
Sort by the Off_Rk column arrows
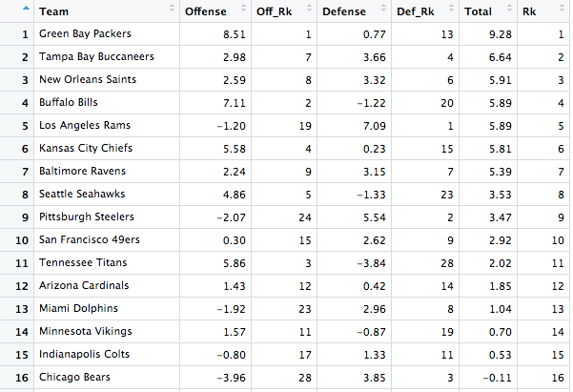pyautogui.click(x=307, y=12)
